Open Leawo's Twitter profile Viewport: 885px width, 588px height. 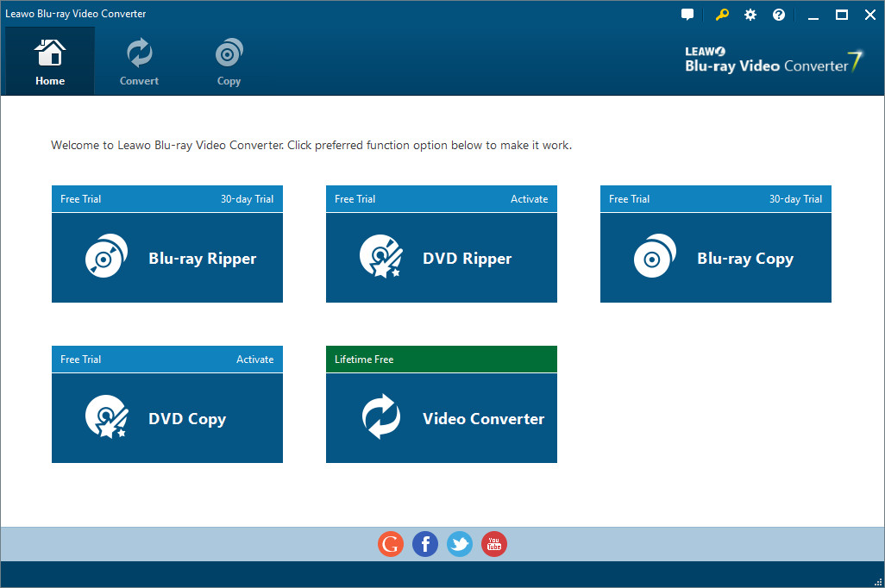[459, 544]
